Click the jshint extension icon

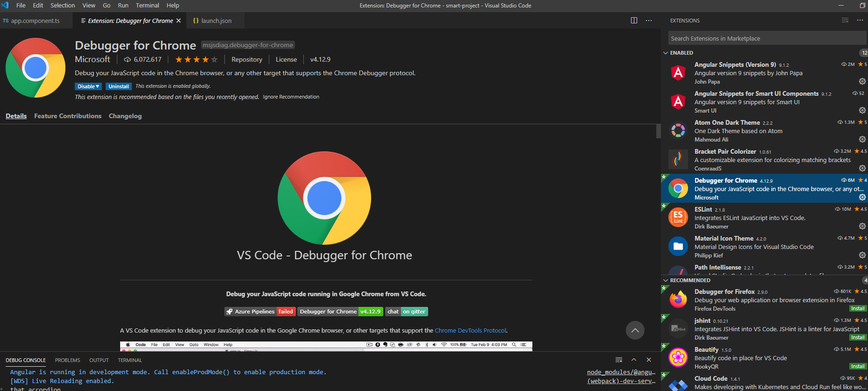pos(678,328)
